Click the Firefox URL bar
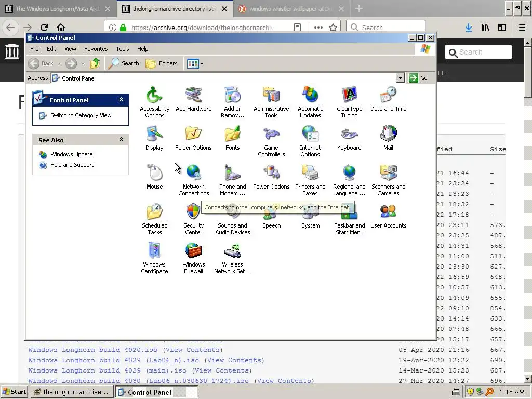 [x=202, y=28]
